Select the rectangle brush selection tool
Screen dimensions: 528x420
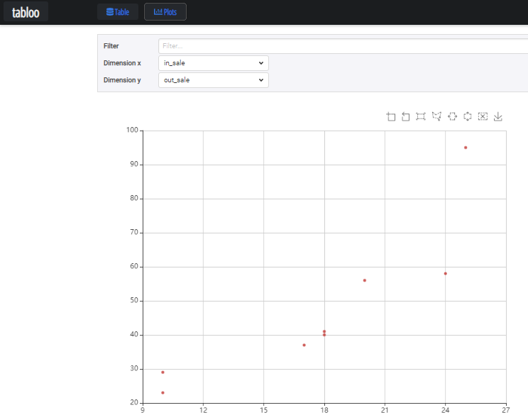[421, 116]
